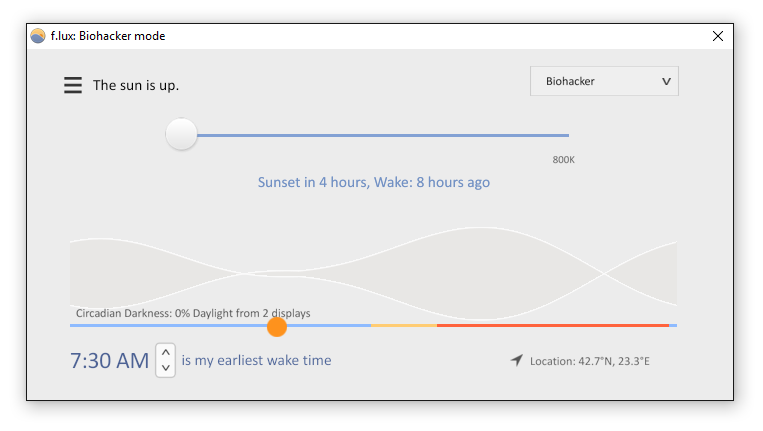The image size is (763, 431).
Task: Click the 800K temperature label
Action: pos(563,160)
